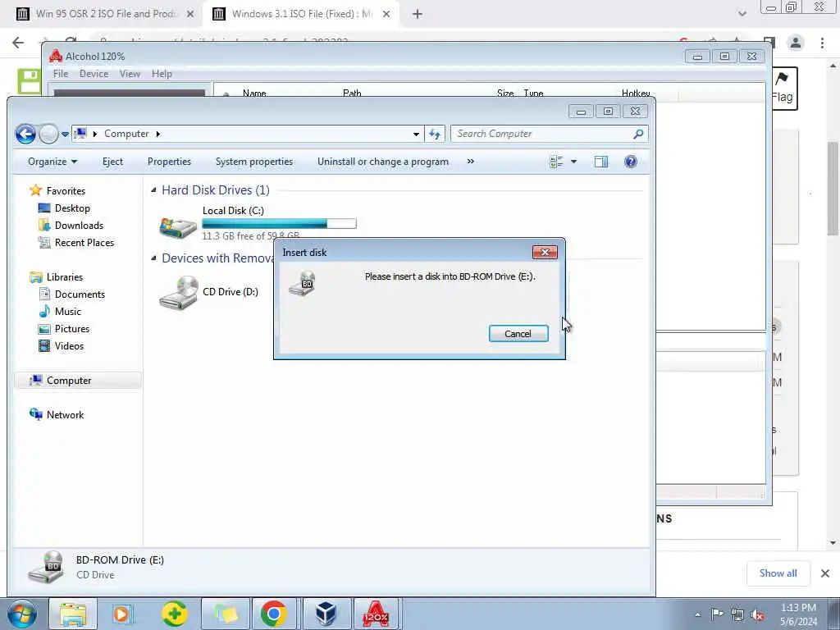Open the Organize dropdown menu
Screen dimensions: 840x630
pos(52,162)
